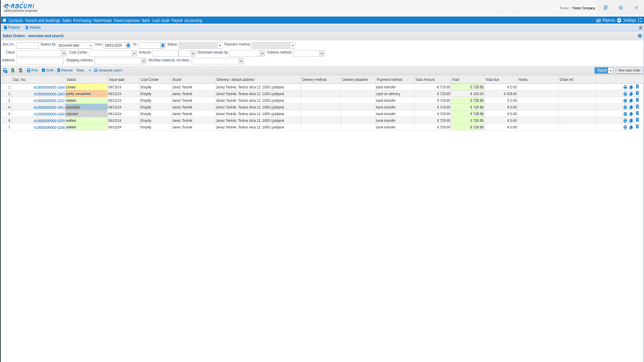The image size is (644, 362).
Task: Open the Products shortcut
Action: point(12,27)
